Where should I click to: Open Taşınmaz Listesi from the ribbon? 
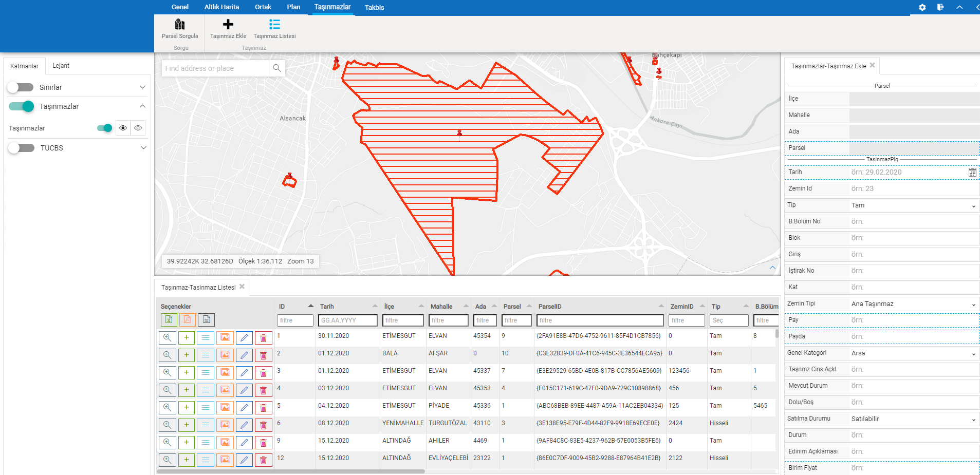(x=274, y=29)
